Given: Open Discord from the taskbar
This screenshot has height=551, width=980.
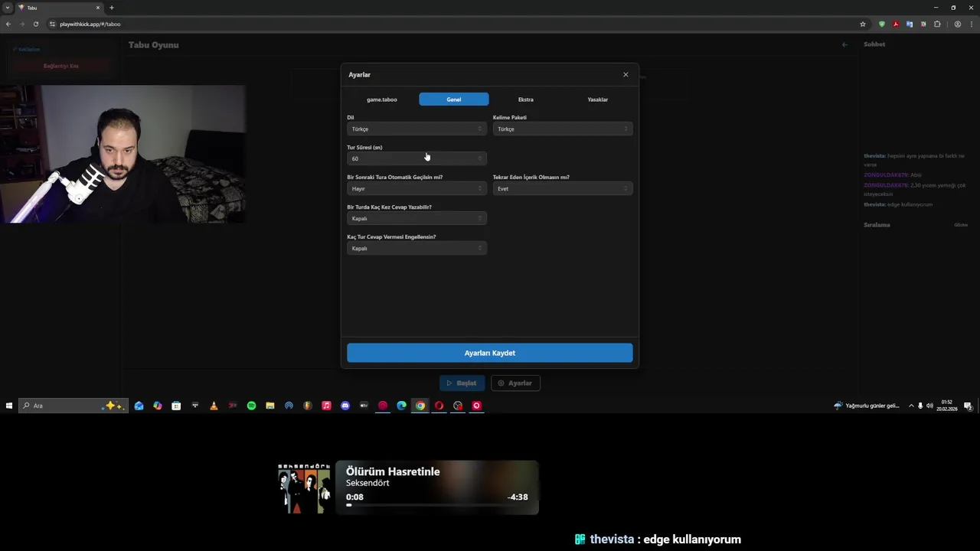Looking at the screenshot, I should (345, 406).
